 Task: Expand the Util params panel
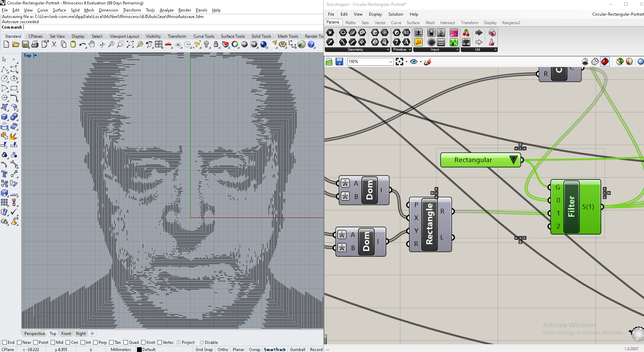tap(496, 50)
